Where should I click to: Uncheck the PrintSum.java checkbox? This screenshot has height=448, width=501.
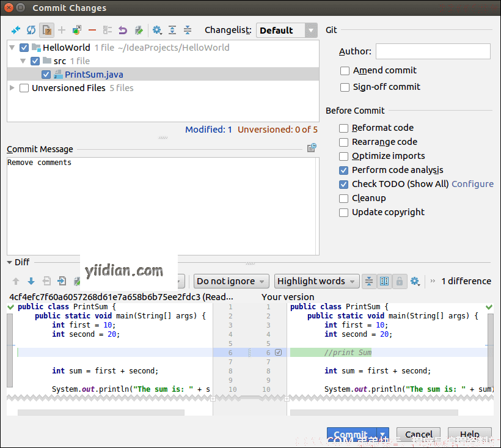click(46, 75)
